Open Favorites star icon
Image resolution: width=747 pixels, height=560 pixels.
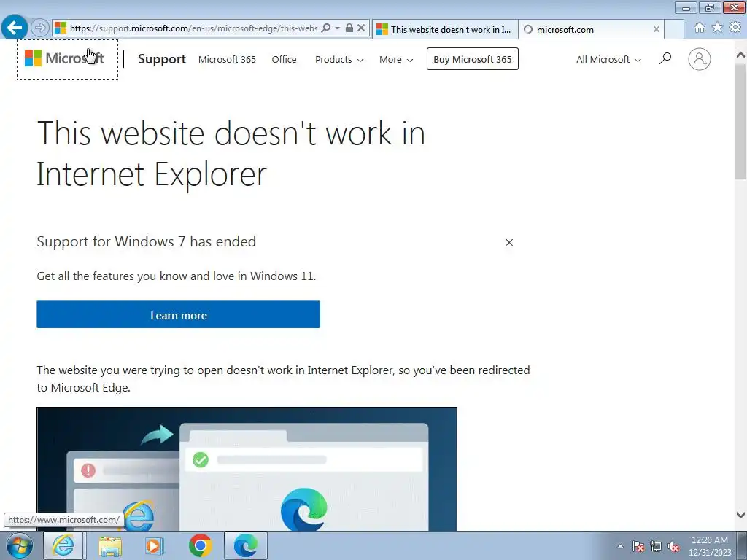[717, 28]
